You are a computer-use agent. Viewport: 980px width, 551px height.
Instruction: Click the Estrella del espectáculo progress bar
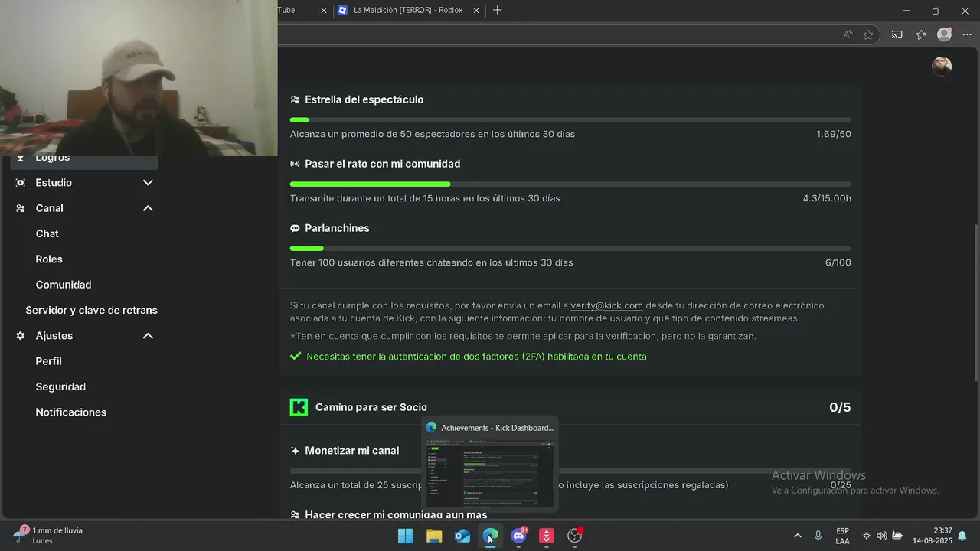tap(570, 120)
